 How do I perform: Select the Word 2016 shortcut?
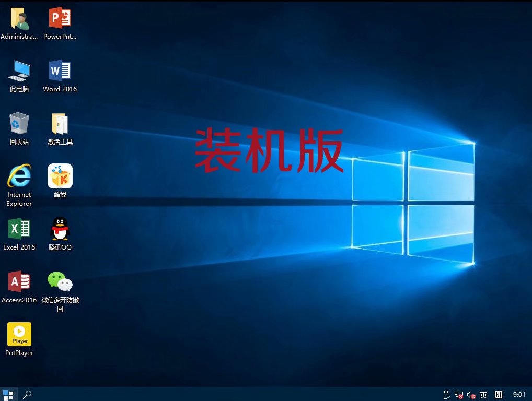60,70
